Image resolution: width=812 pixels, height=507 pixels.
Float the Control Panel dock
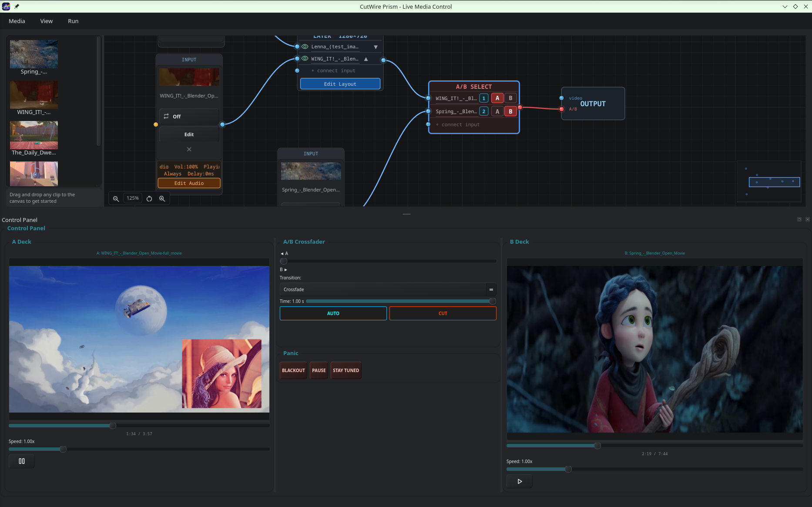799,219
